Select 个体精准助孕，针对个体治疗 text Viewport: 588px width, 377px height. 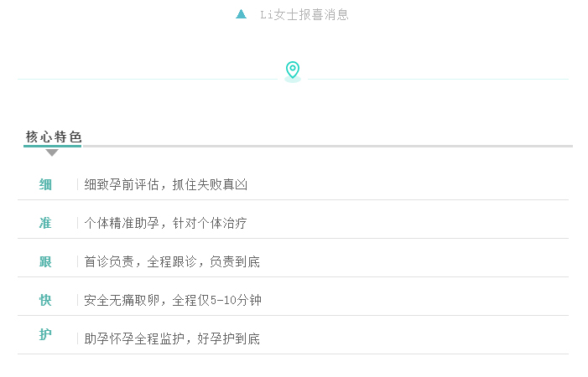166,223
